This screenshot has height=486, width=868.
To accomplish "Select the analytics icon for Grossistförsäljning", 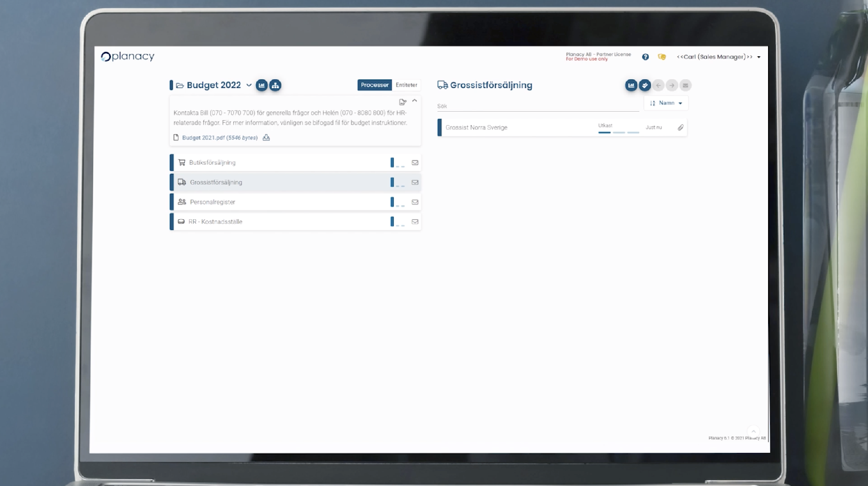I will click(631, 85).
